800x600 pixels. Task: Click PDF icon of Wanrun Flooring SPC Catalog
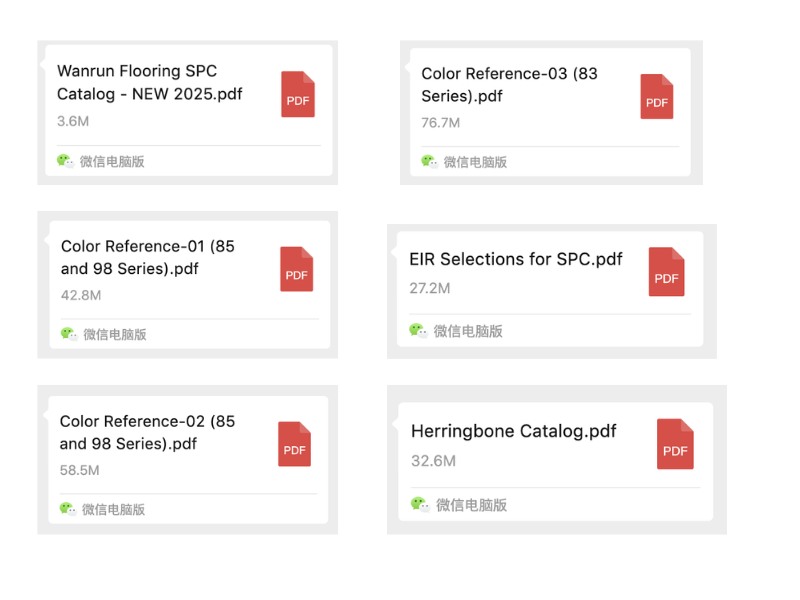click(298, 95)
